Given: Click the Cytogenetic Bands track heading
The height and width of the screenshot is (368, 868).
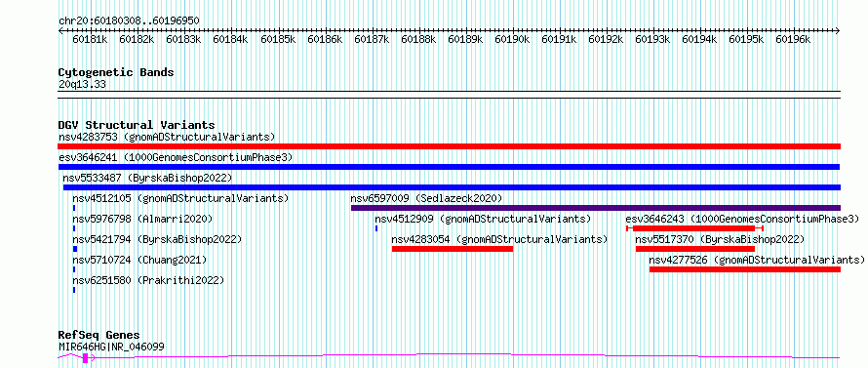Looking at the screenshot, I should [x=116, y=72].
